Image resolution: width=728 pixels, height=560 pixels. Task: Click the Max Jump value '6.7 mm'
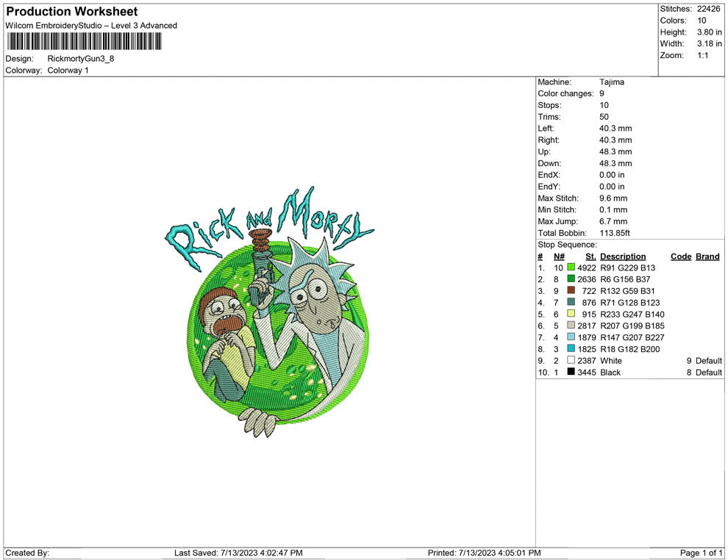[613, 221]
